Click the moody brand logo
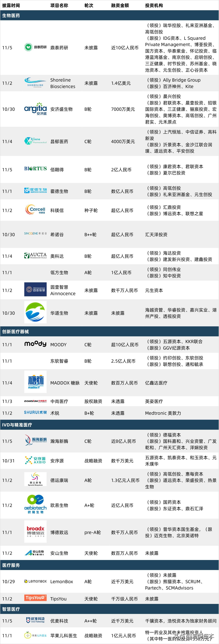Viewport: 219px width, 644px height. click(x=35, y=344)
